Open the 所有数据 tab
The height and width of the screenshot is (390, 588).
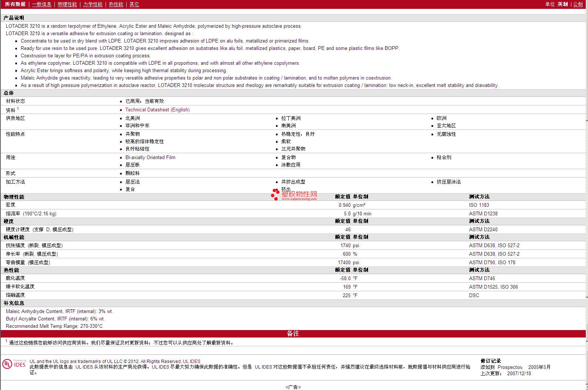click(15, 4)
